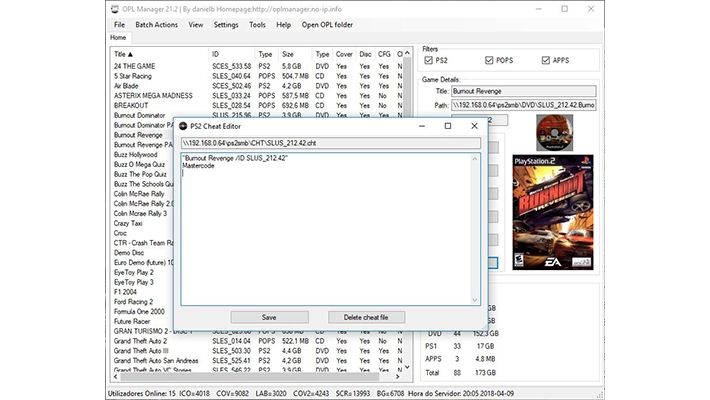Click cheat editor text scroll up arrow

pos(475,159)
